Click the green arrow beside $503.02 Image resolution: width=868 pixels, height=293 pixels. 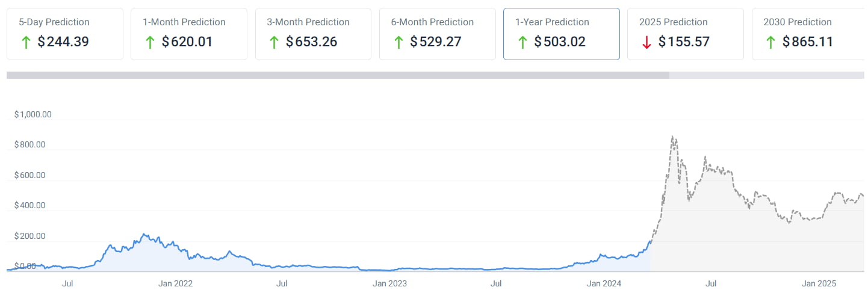point(522,42)
